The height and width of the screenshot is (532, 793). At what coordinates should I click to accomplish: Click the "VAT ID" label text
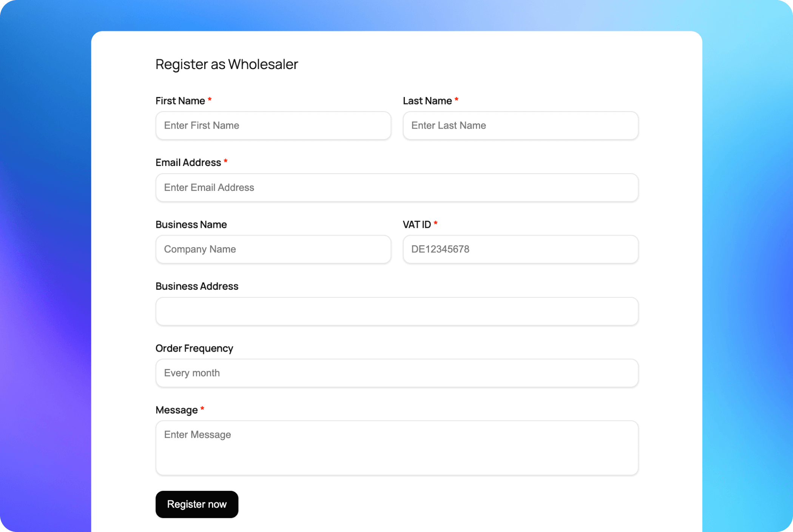417,224
